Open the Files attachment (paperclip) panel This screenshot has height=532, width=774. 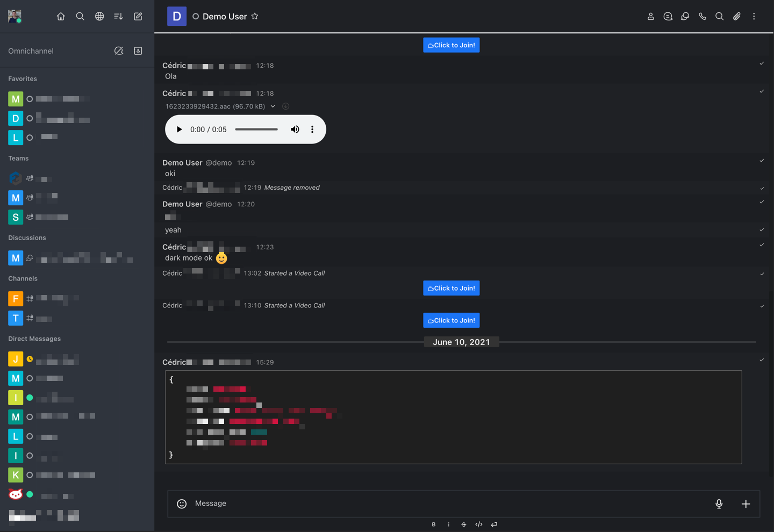737,16
